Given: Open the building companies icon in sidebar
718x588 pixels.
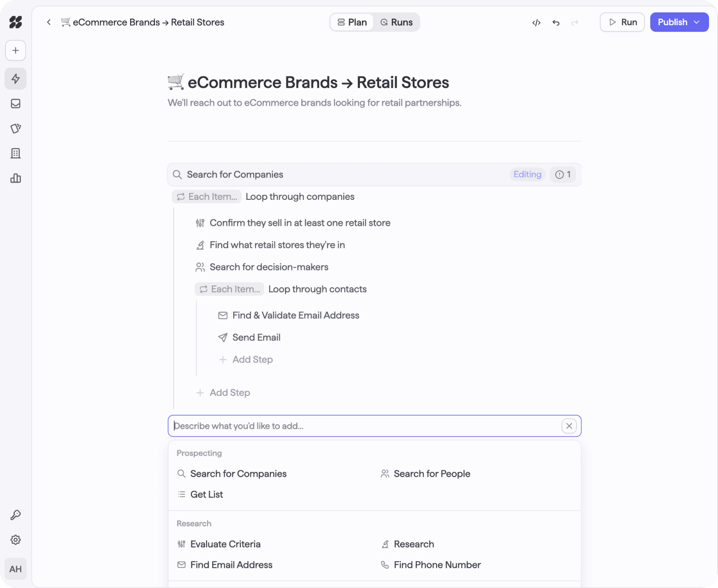Looking at the screenshot, I should [x=16, y=153].
